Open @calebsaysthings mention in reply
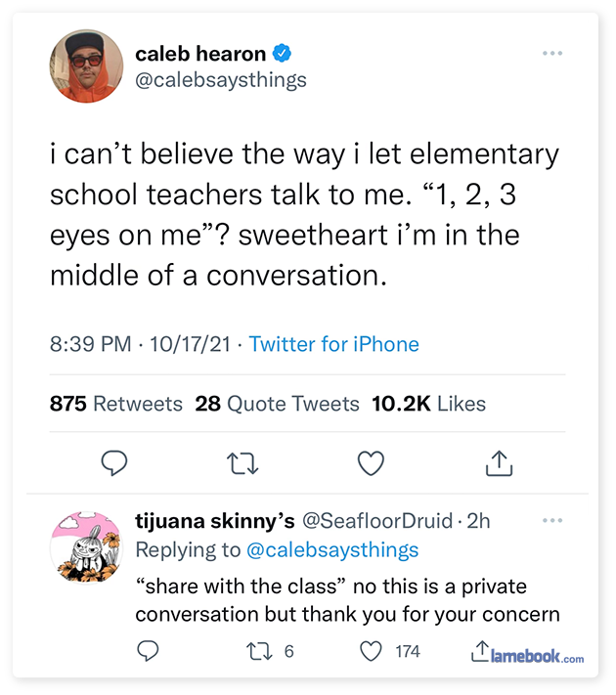Image resolution: width=616 pixels, height=695 pixels. 331,549
